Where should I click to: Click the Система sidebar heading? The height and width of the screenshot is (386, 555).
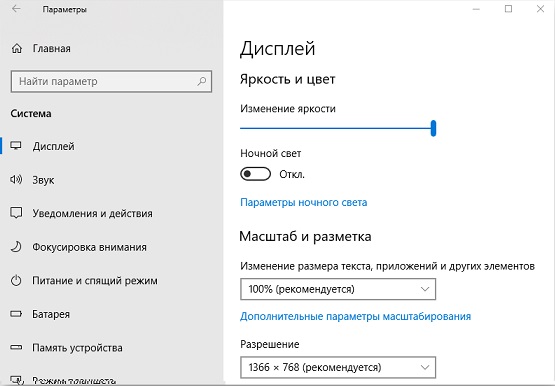31,114
